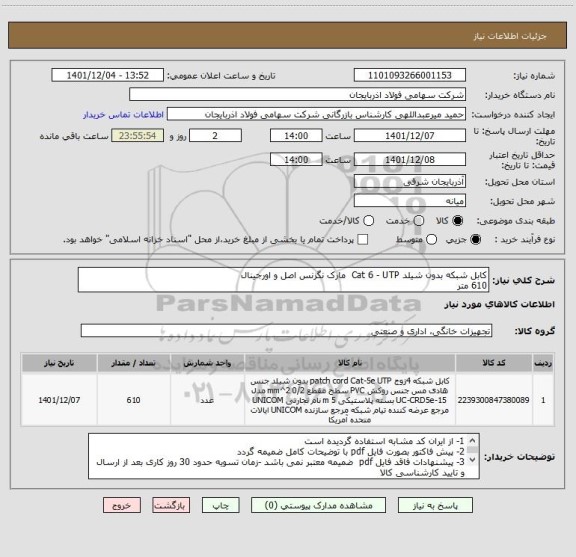Click the product name description cell
This screenshot has width=576, height=557.
[x=350, y=400]
